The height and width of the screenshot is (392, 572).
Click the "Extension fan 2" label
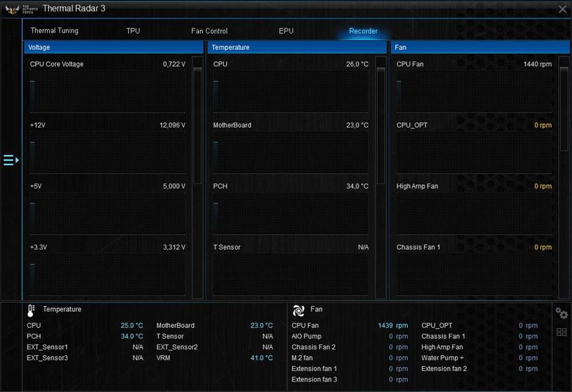[444, 369]
